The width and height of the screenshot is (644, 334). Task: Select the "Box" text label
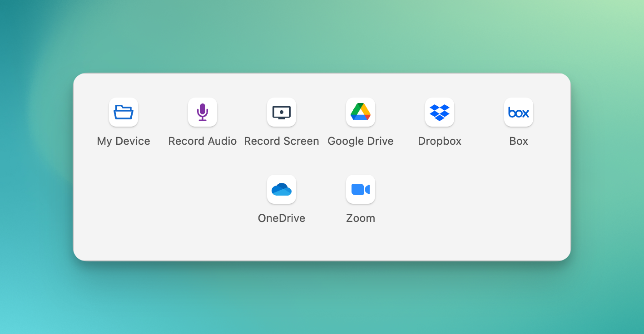[519, 141]
